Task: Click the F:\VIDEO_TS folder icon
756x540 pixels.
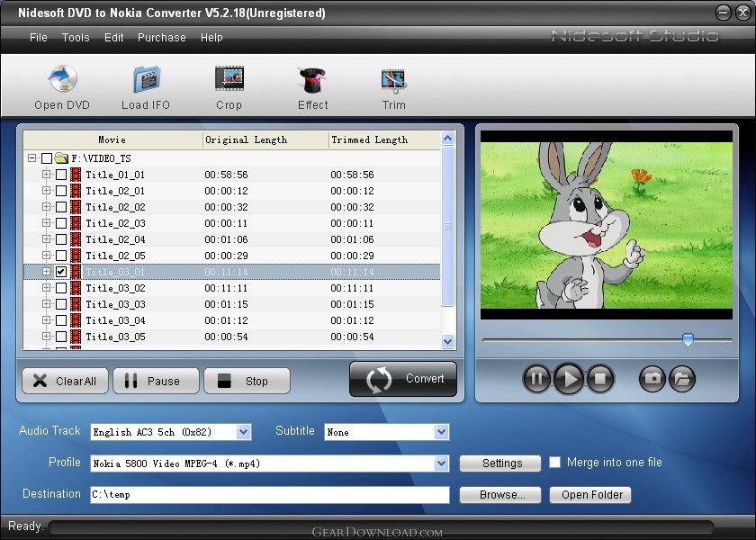Action: coord(61,157)
